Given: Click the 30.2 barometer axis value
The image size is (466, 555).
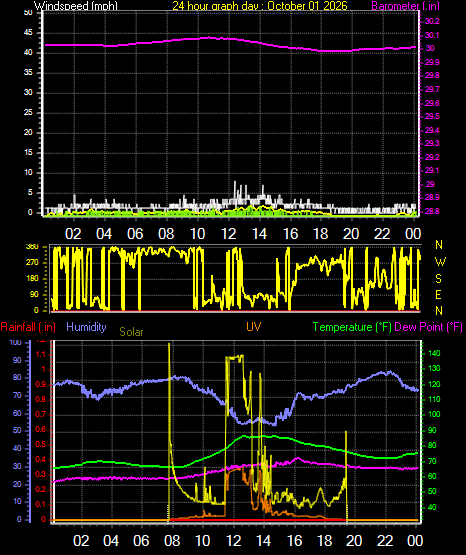Looking at the screenshot, I should [432, 21].
